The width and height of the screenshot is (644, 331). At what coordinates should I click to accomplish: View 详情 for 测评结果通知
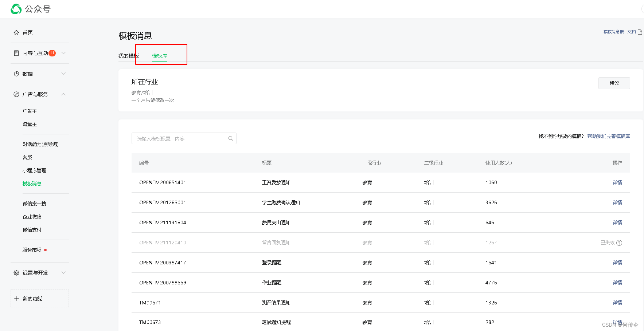click(617, 303)
